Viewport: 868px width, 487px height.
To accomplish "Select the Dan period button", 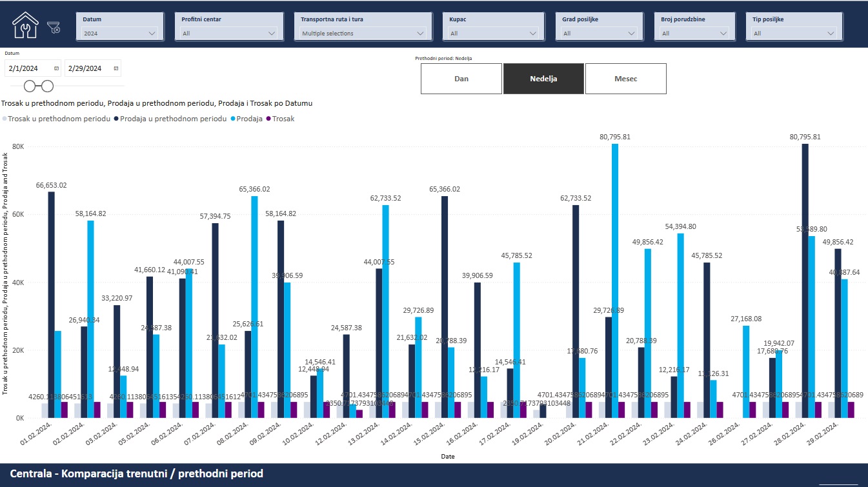I will pos(461,79).
